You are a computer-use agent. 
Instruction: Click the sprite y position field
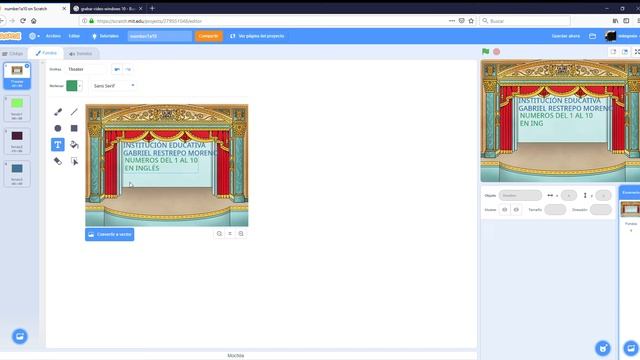coord(603,196)
